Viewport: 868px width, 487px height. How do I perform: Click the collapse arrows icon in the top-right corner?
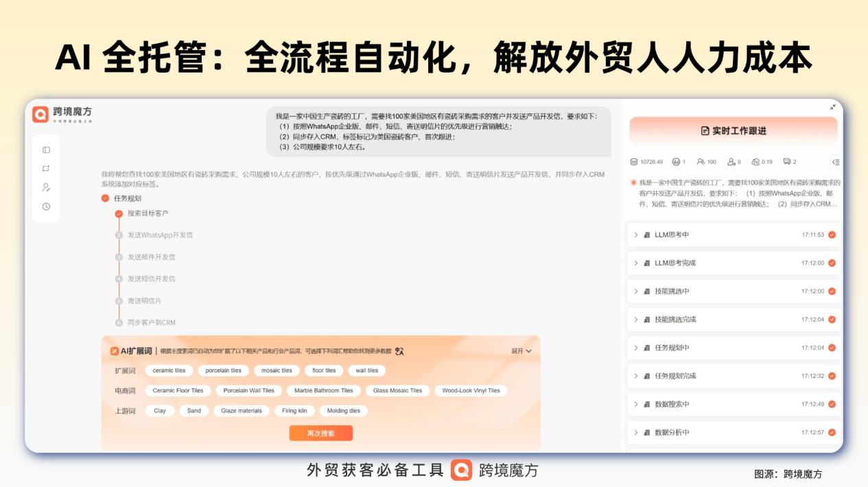point(832,107)
